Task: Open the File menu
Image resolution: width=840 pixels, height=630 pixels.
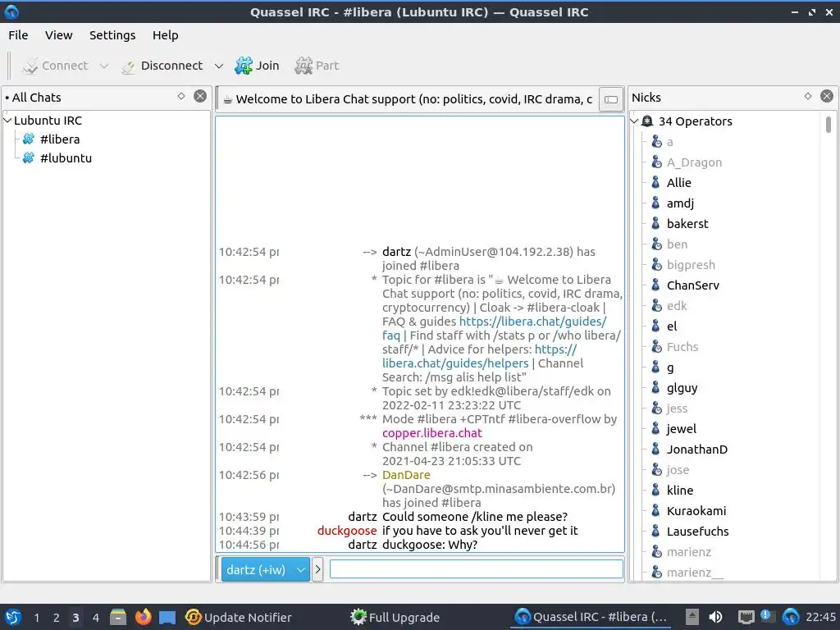Action: (x=18, y=35)
